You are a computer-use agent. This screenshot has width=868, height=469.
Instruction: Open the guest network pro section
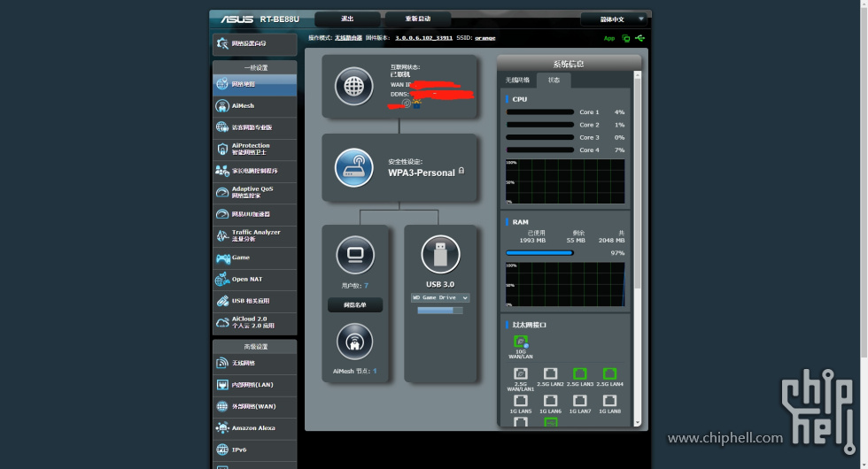(x=255, y=127)
